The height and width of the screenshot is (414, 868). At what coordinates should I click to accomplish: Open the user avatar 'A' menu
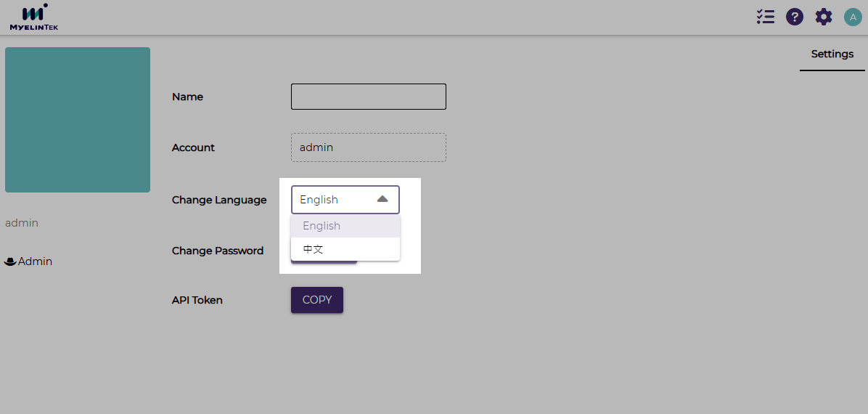[x=853, y=17]
